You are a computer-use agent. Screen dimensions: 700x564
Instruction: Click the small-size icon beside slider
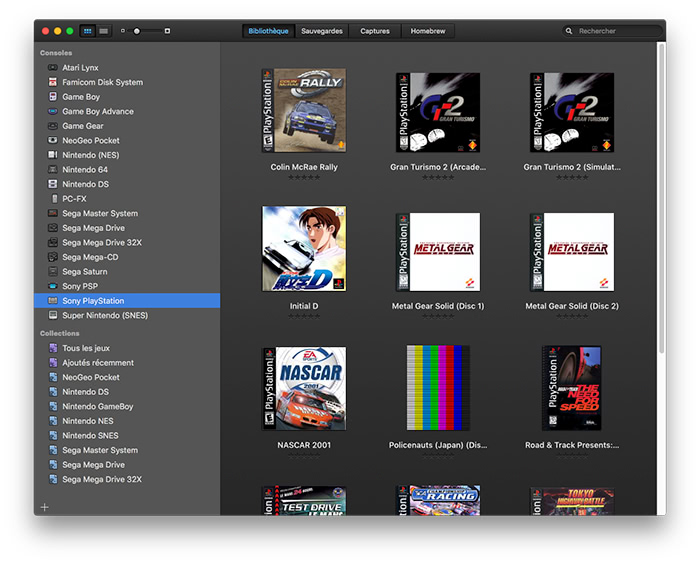(123, 31)
